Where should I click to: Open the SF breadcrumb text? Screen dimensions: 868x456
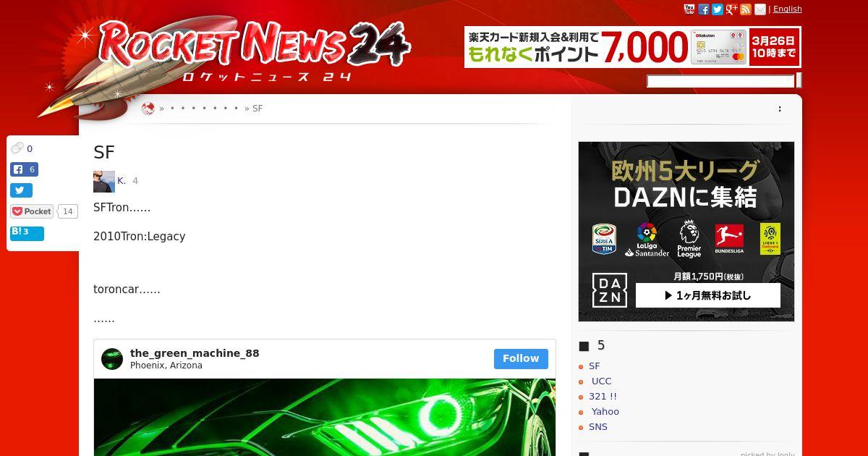pos(258,109)
